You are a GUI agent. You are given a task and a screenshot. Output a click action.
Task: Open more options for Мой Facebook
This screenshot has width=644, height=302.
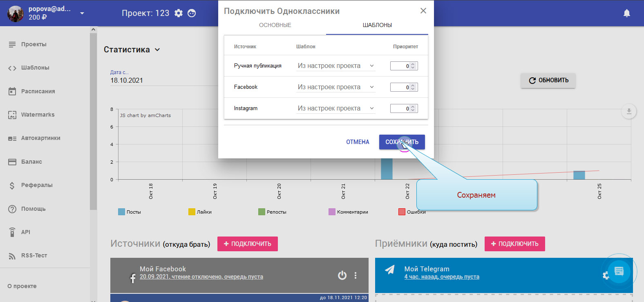click(x=356, y=275)
